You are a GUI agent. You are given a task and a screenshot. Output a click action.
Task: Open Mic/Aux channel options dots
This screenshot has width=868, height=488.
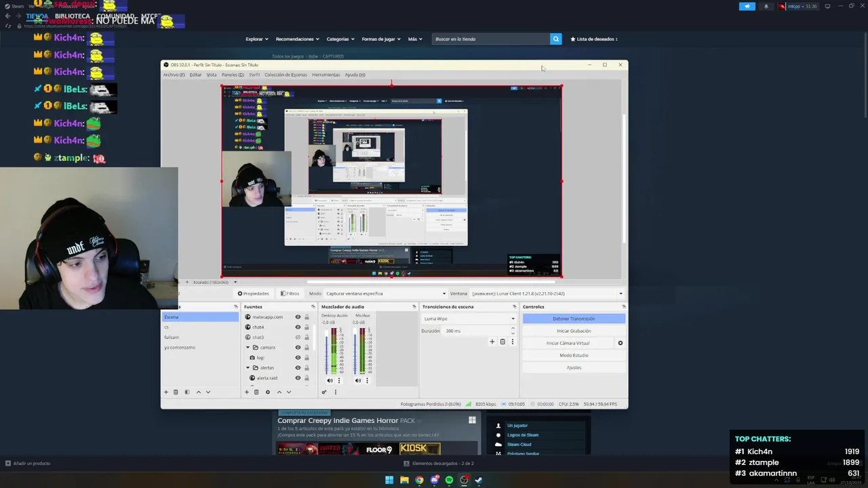point(368,380)
